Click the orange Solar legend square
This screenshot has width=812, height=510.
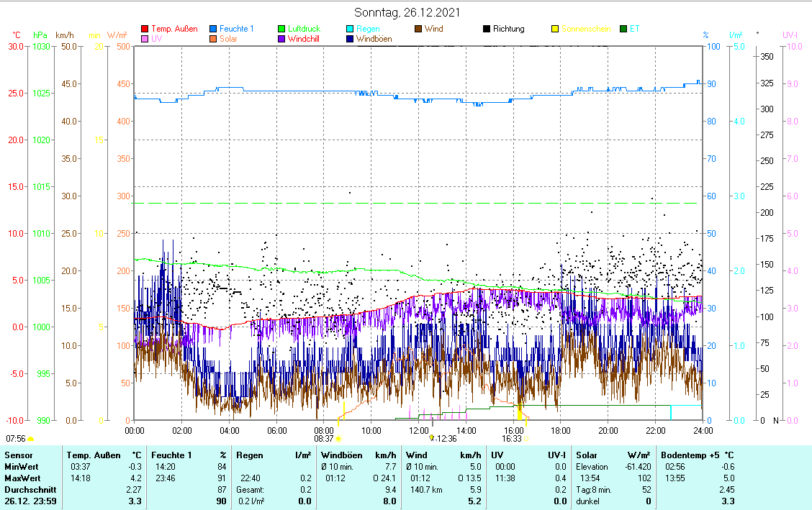tap(213, 39)
